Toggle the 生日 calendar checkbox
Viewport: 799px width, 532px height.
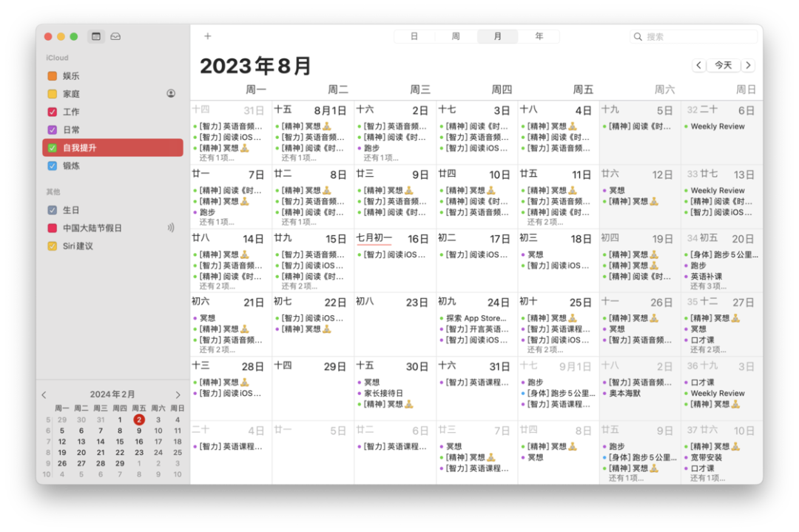pos(52,210)
